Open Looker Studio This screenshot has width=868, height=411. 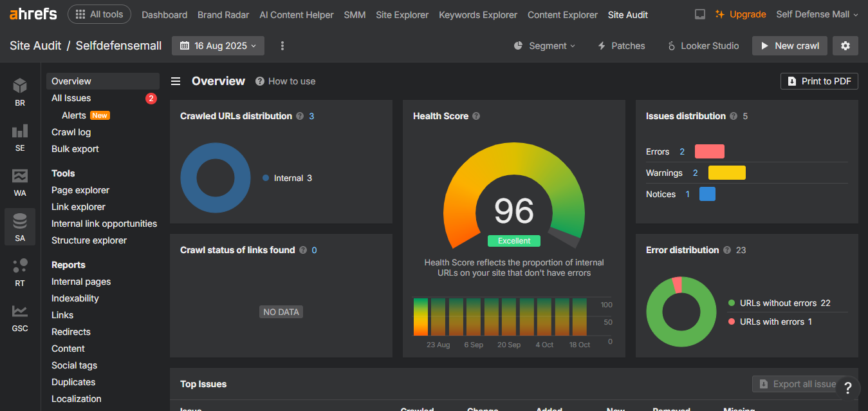(x=703, y=46)
